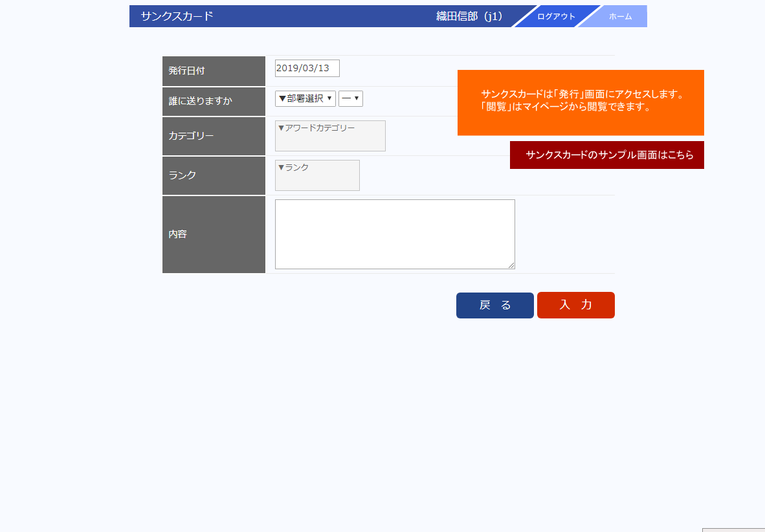The width and height of the screenshot is (765, 532).
Task: Grab the text area resize handle
Action: pos(511,265)
